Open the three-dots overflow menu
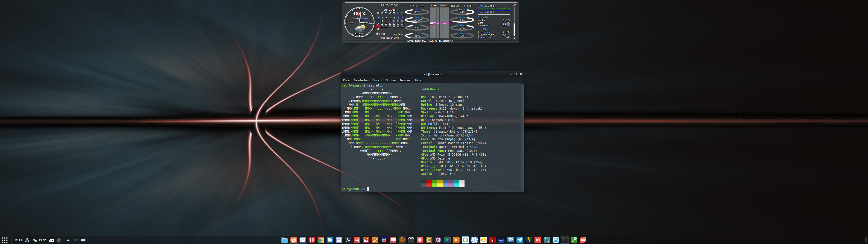This screenshot has height=244, width=868. point(75,240)
